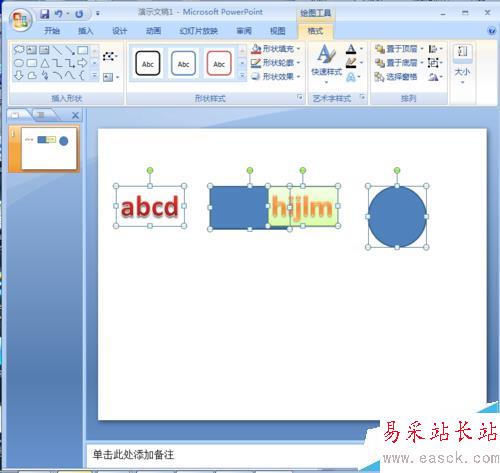This screenshot has width=500, height=473.
Task: Pick the cloud callout shape
Action: (19, 50)
